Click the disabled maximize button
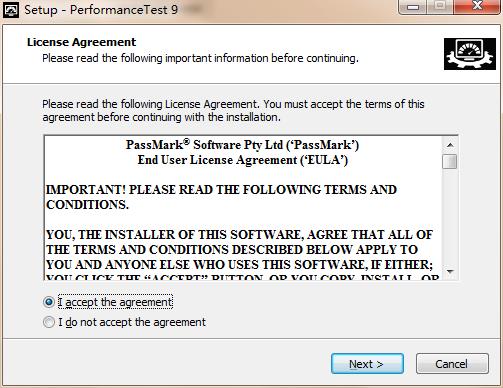This screenshot has height=388, width=503. coord(440,7)
